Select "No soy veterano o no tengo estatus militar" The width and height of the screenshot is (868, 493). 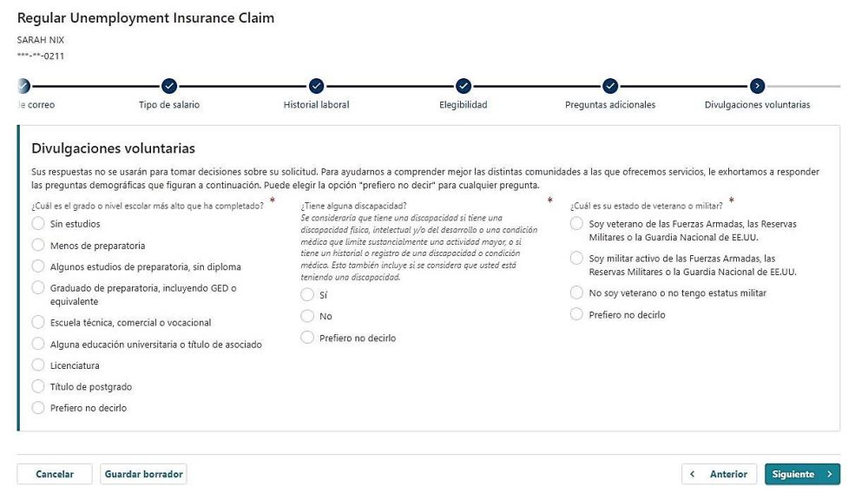click(x=577, y=293)
